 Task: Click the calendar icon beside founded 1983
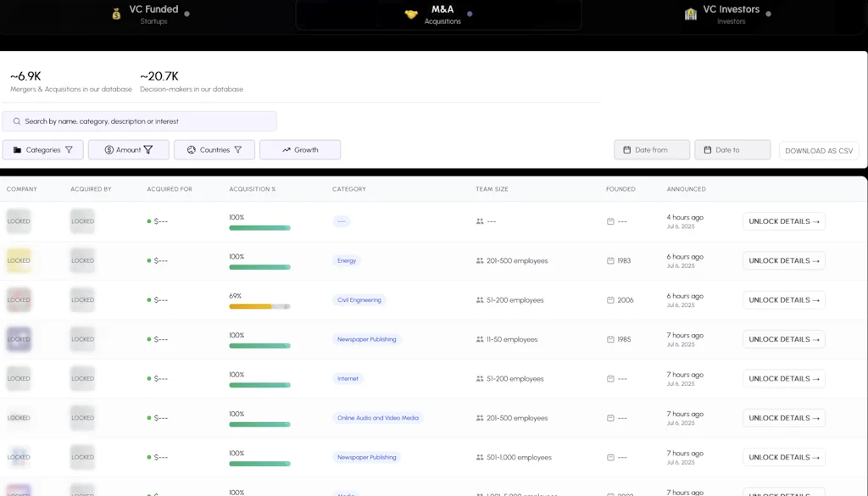610,261
